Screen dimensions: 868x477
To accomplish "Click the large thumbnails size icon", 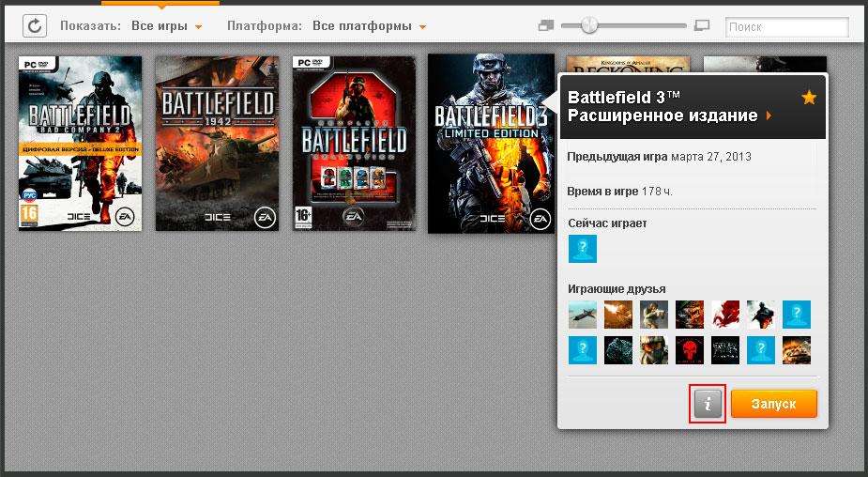I will pyautogui.click(x=702, y=25).
